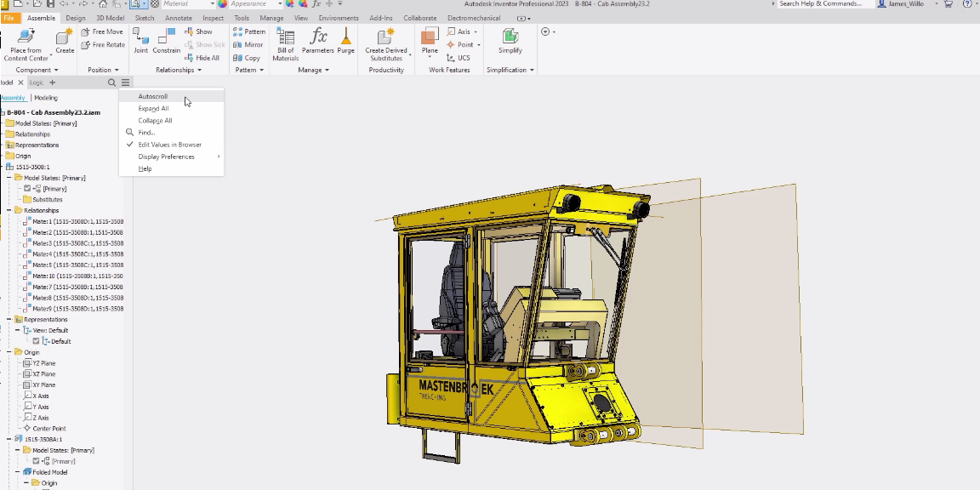Image resolution: width=980 pixels, height=490 pixels.
Task: Add a new browser panel tab with the plus icon
Action: point(53,83)
